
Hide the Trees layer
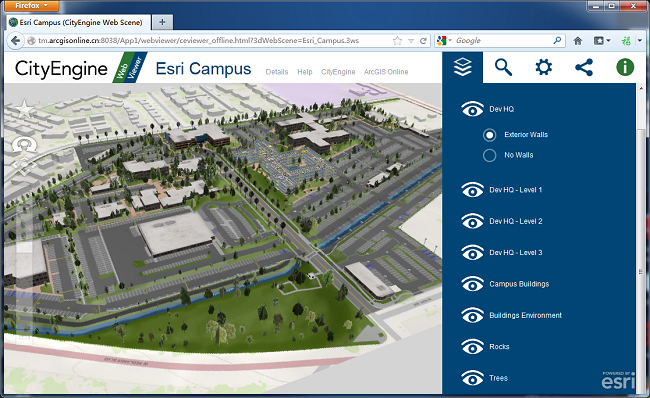click(472, 378)
